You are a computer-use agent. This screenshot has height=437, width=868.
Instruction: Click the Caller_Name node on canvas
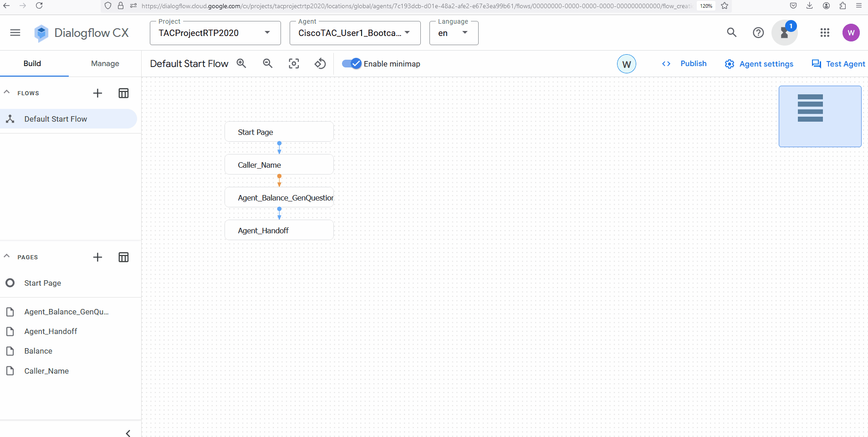[x=279, y=165]
